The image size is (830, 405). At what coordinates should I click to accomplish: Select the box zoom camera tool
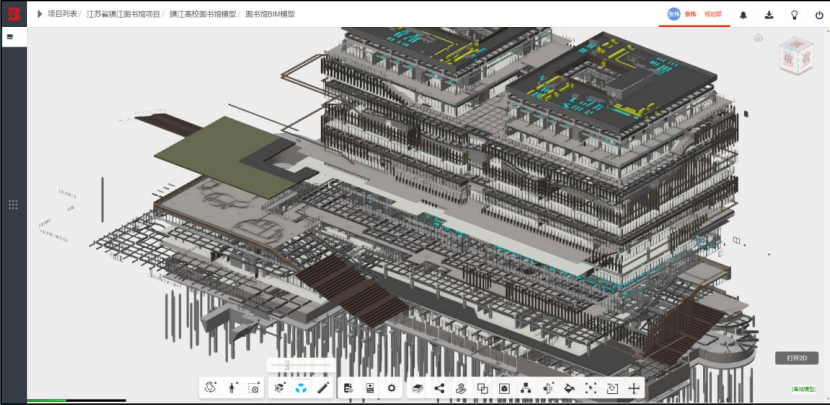255,388
